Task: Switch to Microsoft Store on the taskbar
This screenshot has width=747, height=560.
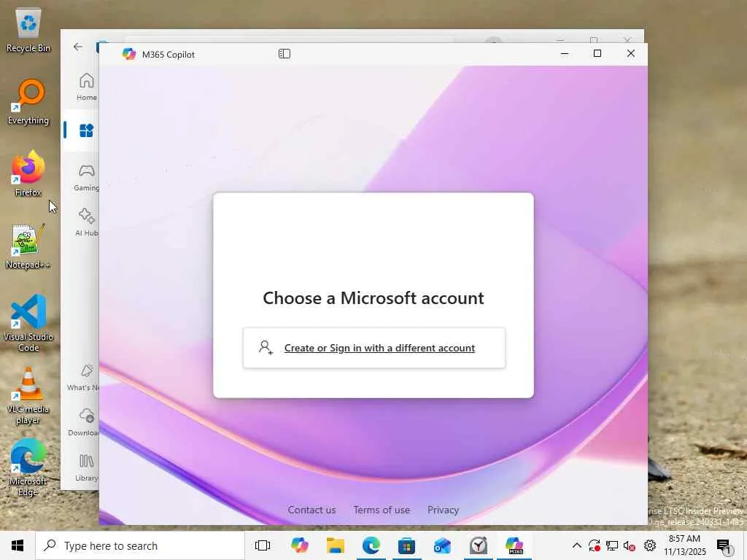Action: pos(407,545)
